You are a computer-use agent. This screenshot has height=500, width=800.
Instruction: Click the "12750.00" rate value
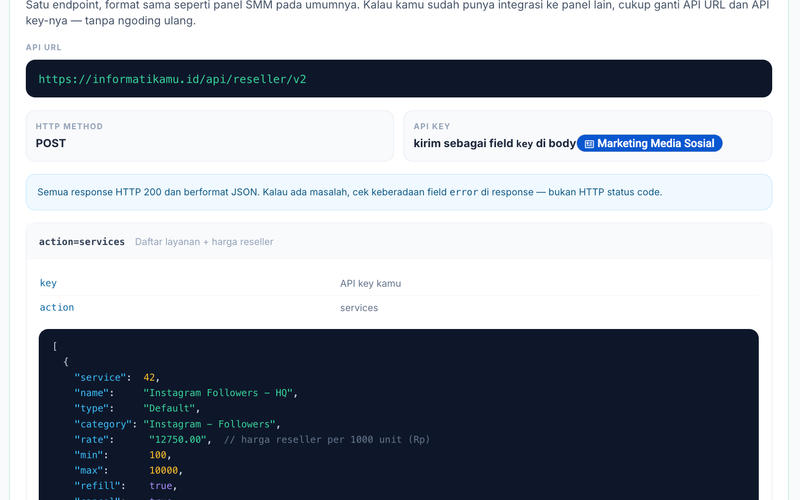coord(178,439)
